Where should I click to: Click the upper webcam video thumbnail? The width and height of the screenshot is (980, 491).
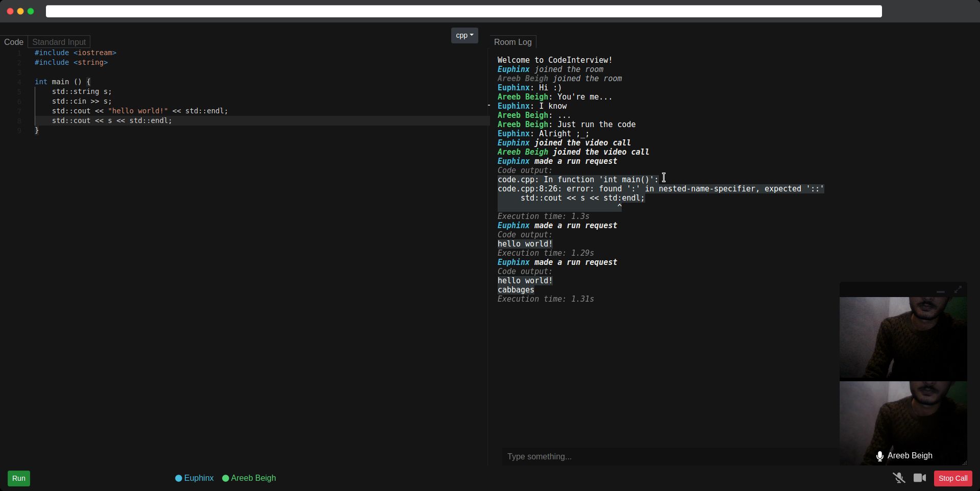903,338
